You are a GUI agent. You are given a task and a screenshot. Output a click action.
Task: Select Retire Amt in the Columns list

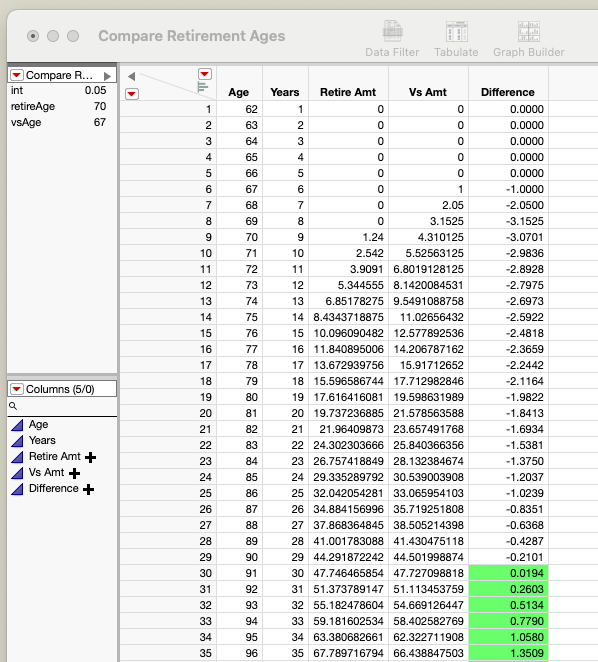(x=54, y=456)
